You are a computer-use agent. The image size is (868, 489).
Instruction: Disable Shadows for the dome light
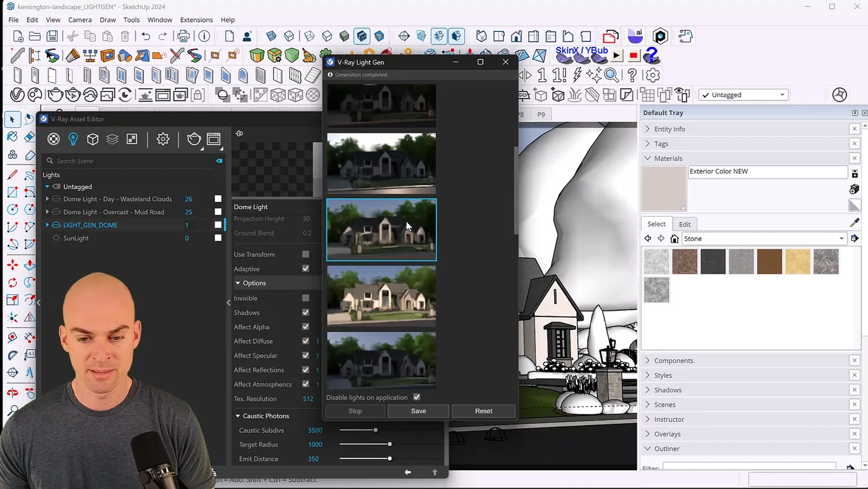(x=305, y=312)
